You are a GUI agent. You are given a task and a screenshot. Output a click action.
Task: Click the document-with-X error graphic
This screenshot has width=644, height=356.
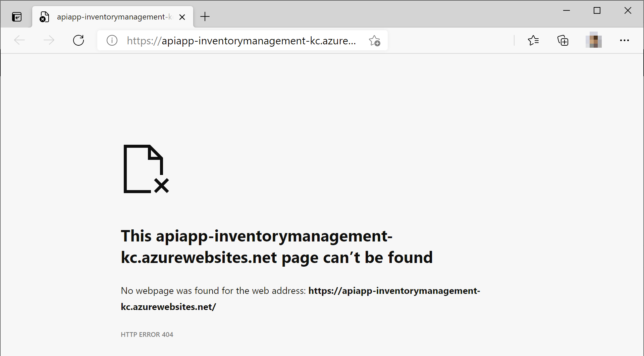pyautogui.click(x=146, y=169)
